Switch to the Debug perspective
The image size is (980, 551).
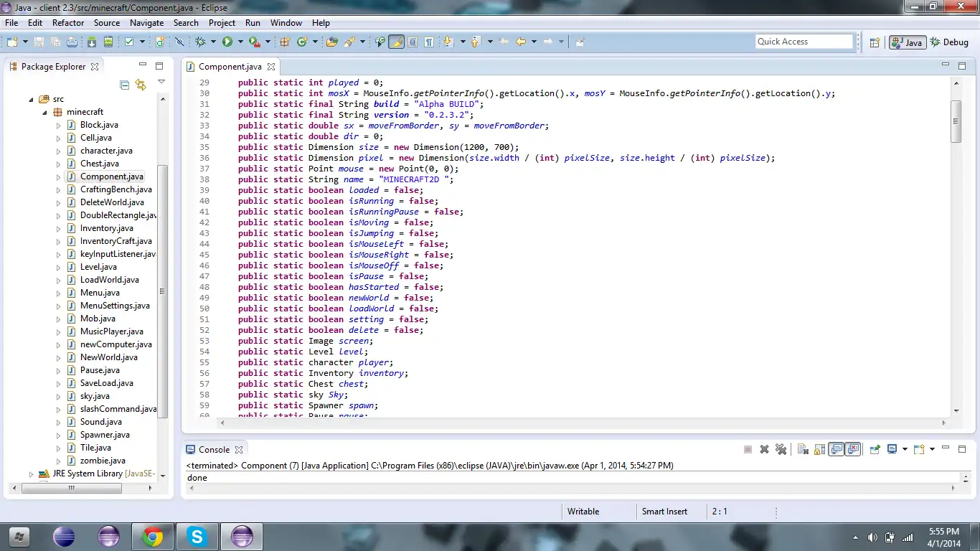(x=949, y=42)
